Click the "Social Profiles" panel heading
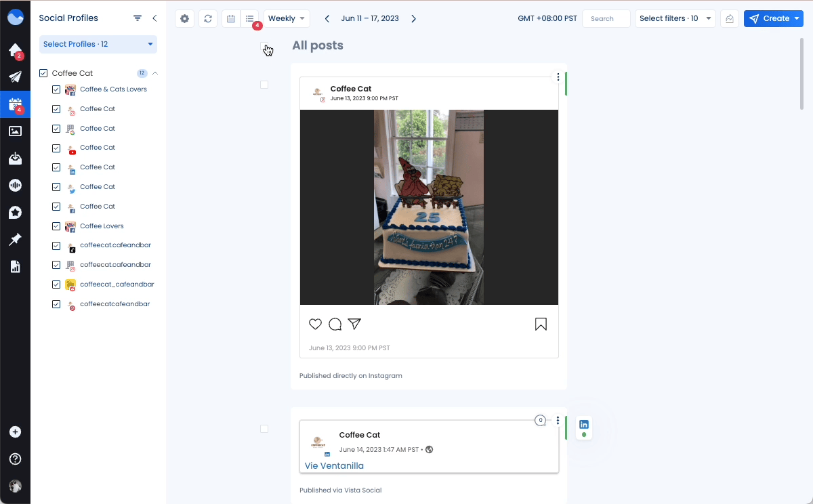The height and width of the screenshot is (504, 813). 68,18
